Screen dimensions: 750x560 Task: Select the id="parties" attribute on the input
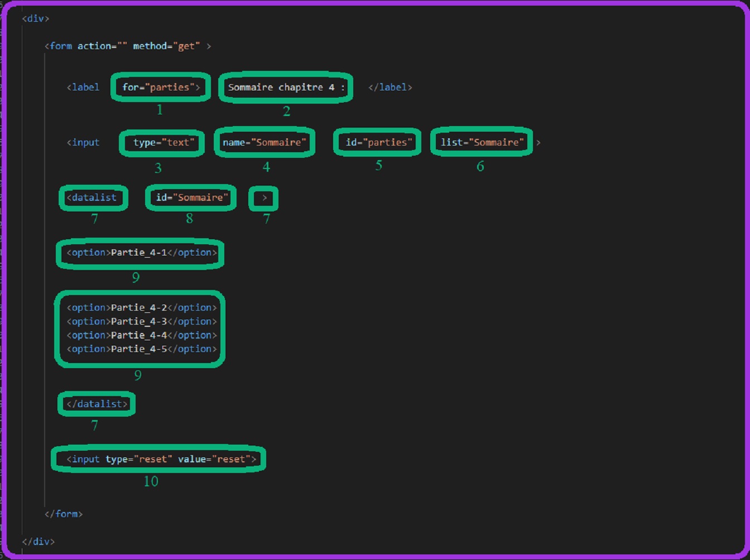point(378,142)
